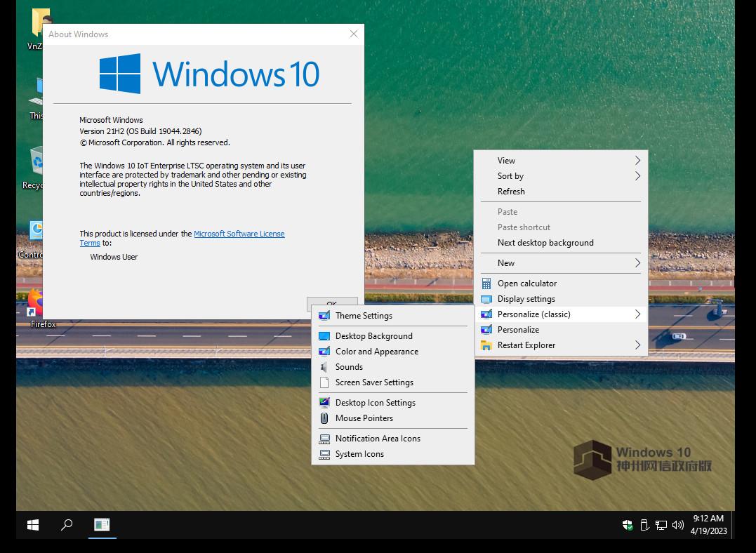Image resolution: width=756 pixels, height=553 pixels.
Task: Choose Desktop Background submenu entry
Action: (393, 336)
